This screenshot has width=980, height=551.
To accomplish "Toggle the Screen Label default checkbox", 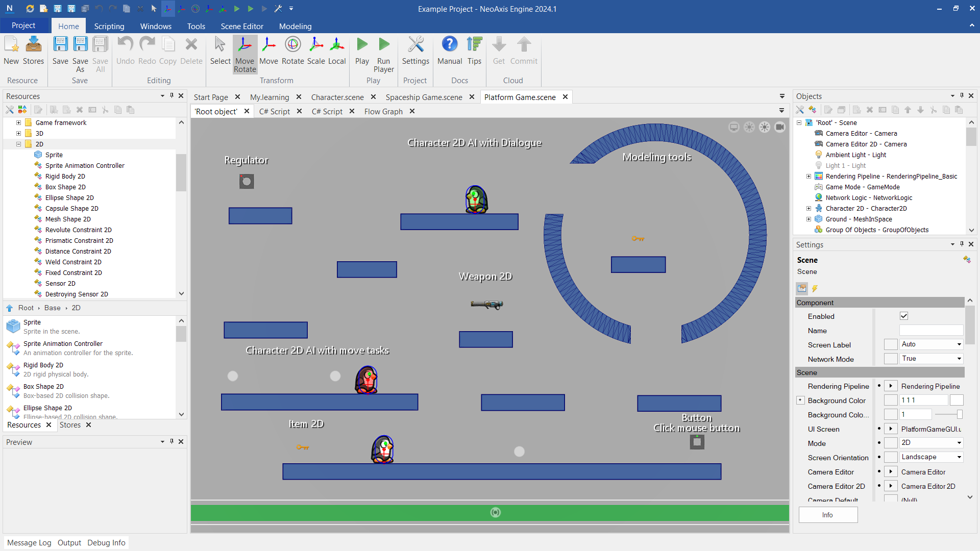I will [891, 345].
